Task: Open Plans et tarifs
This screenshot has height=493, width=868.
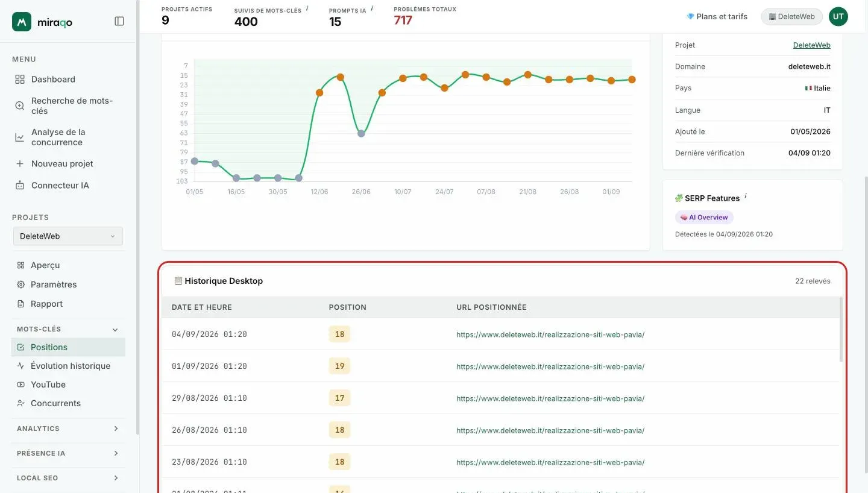Action: click(x=717, y=16)
